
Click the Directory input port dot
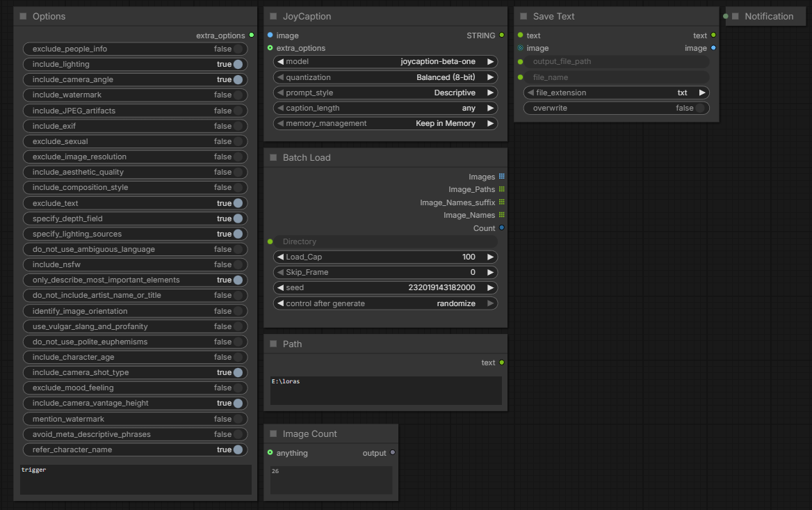point(270,241)
